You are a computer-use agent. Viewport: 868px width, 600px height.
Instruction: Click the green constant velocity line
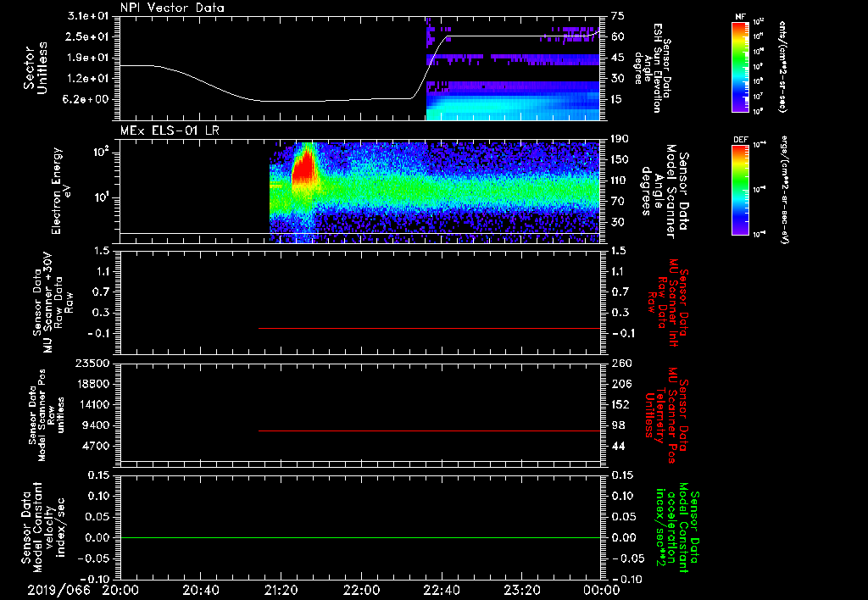359,537
